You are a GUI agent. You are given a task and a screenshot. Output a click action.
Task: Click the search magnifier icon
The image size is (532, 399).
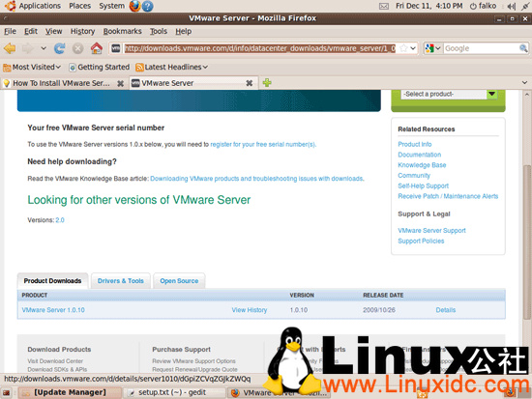[x=523, y=48]
